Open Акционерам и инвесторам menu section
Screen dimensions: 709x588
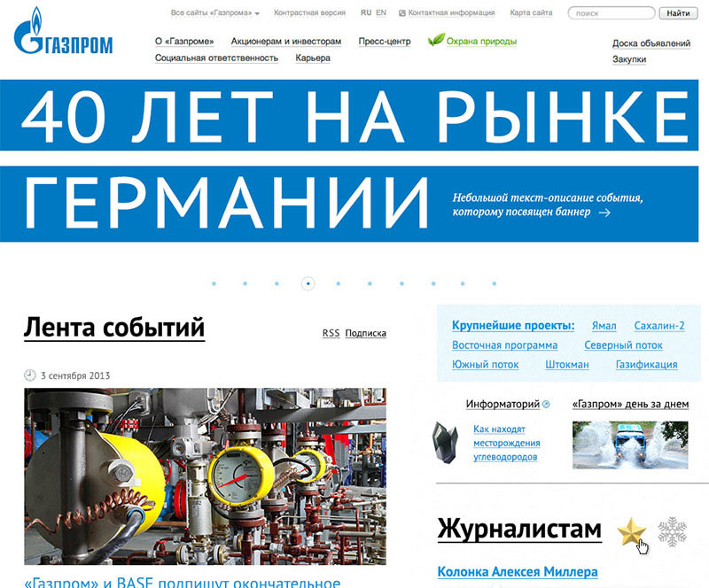(x=285, y=42)
